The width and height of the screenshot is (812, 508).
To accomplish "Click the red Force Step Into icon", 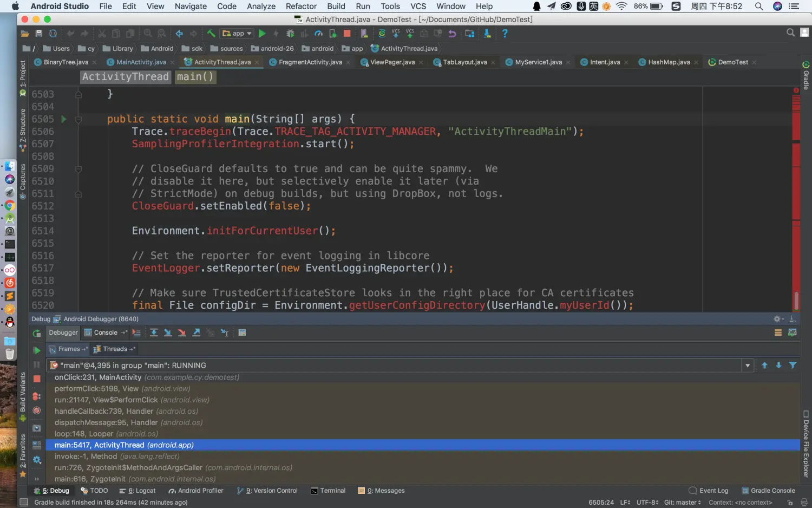I will tap(182, 333).
